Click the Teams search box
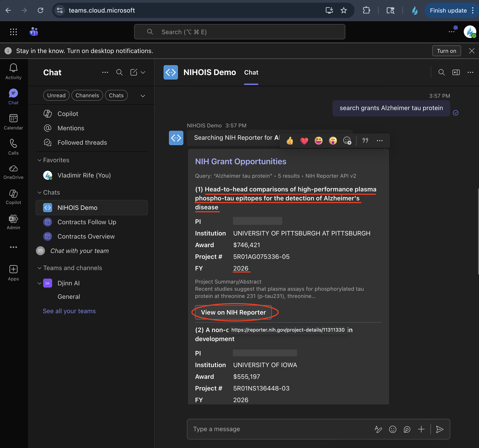The height and width of the screenshot is (448, 479). pyautogui.click(x=239, y=32)
